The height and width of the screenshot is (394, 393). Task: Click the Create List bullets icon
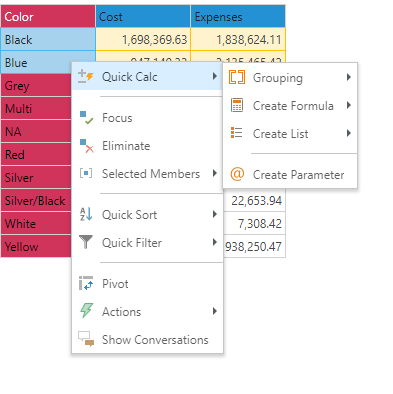coord(237,133)
